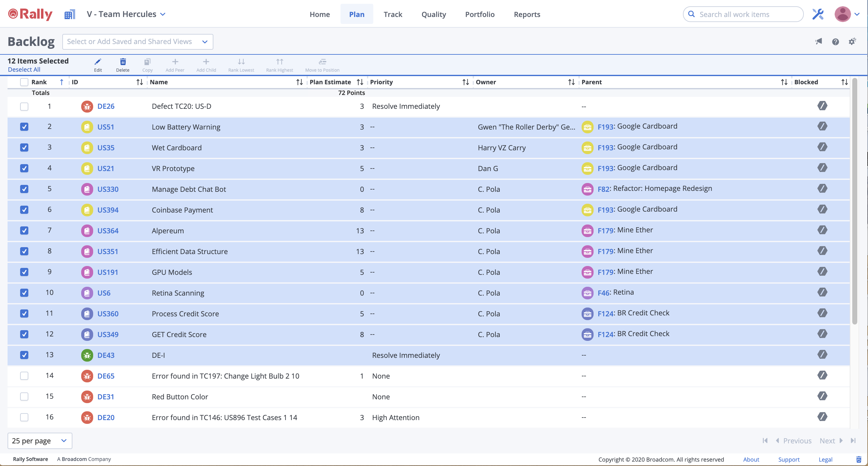
Task: Open feature F82 Refactor Homepage Redesign
Action: pos(604,189)
